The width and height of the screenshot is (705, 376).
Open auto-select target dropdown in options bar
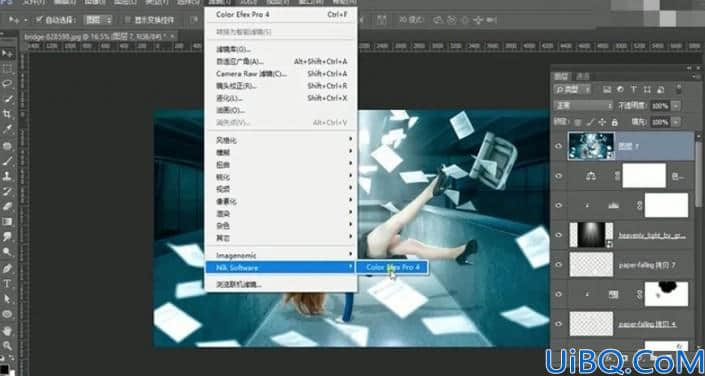coord(98,20)
